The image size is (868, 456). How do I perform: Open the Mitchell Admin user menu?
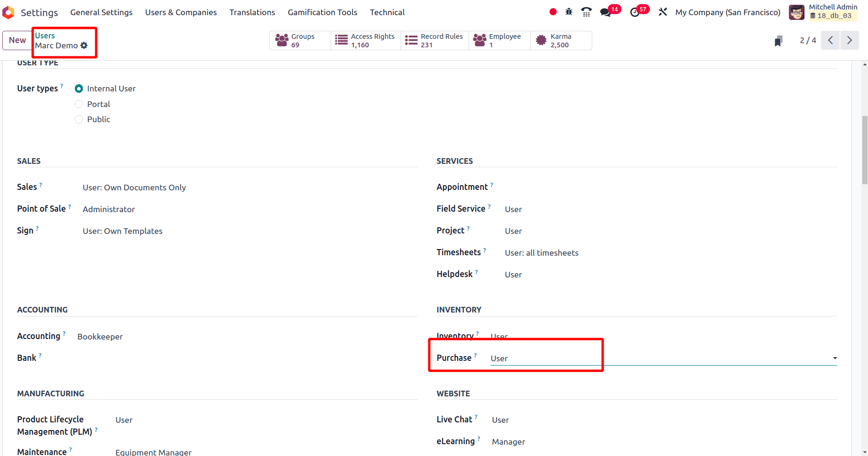coord(823,12)
